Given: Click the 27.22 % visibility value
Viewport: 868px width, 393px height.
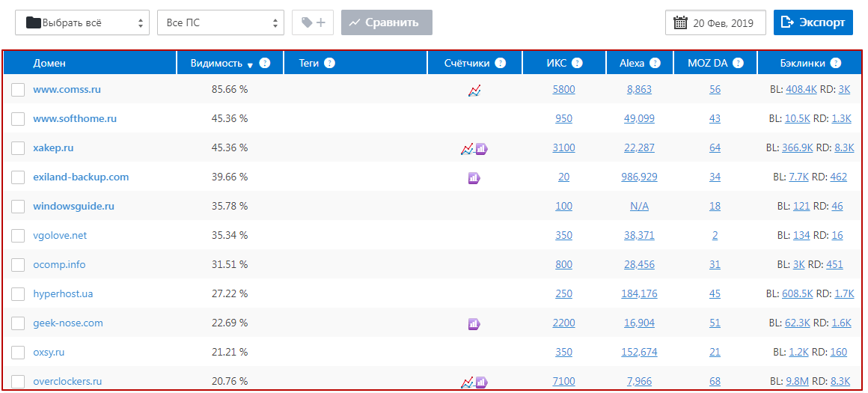Looking at the screenshot, I should (x=230, y=294).
